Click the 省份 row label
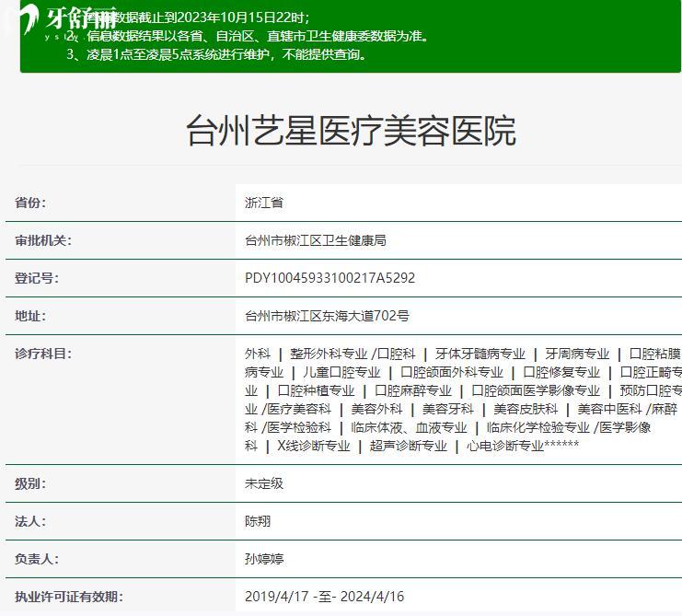 30,203
